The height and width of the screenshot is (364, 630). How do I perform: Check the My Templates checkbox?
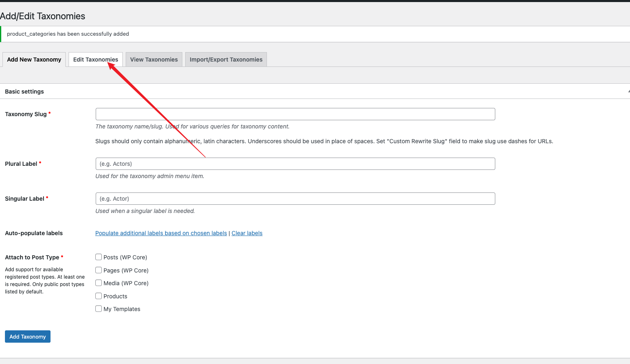[99, 309]
